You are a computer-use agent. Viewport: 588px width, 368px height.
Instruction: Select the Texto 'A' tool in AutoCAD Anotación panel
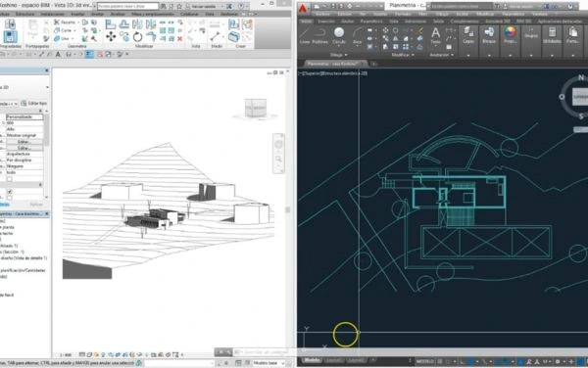[436, 36]
